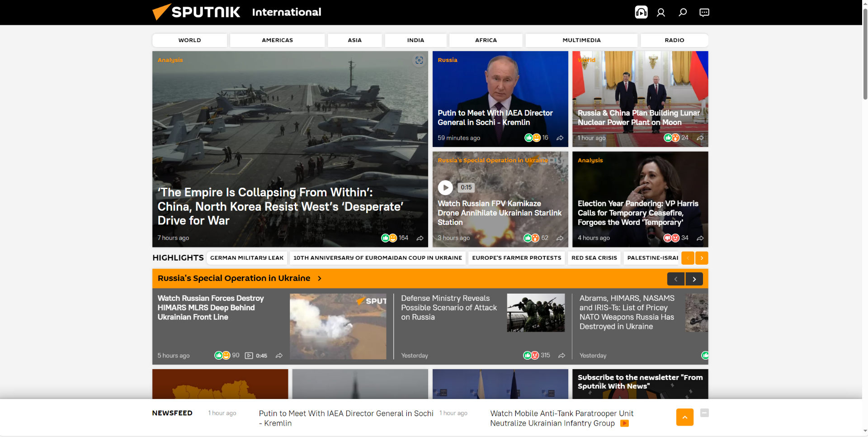Open the HIMARS MLRS destruction video thumbnail

(x=338, y=326)
